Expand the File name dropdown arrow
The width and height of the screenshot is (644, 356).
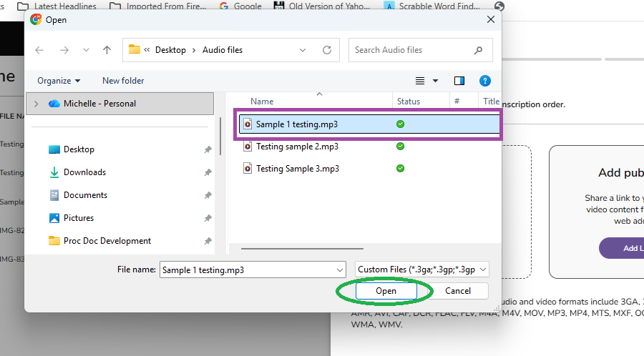pos(340,270)
